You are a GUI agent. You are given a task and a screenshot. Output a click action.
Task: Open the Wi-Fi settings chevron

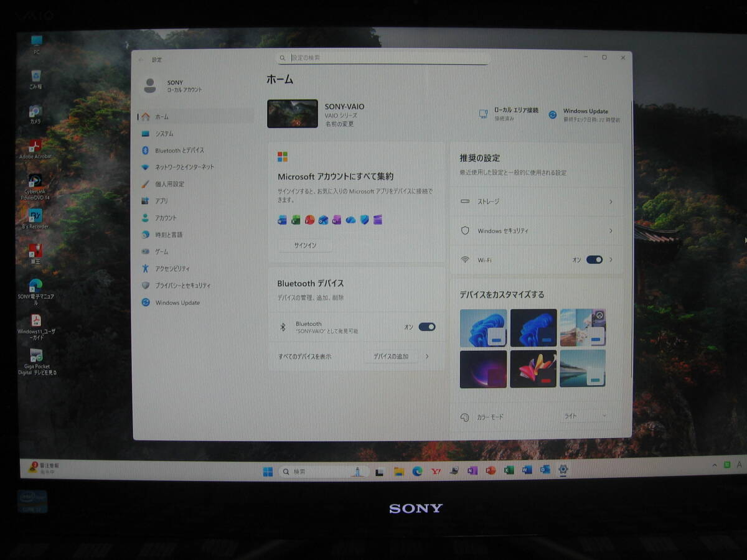click(611, 259)
